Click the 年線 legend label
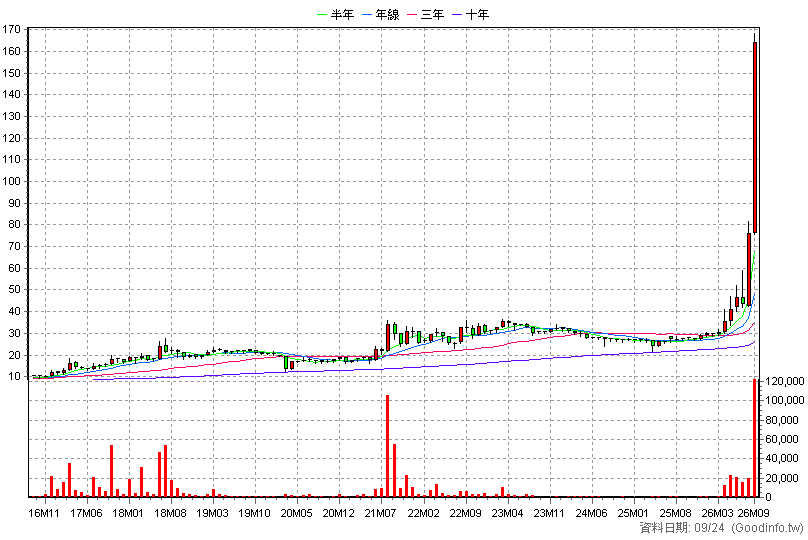 click(388, 14)
